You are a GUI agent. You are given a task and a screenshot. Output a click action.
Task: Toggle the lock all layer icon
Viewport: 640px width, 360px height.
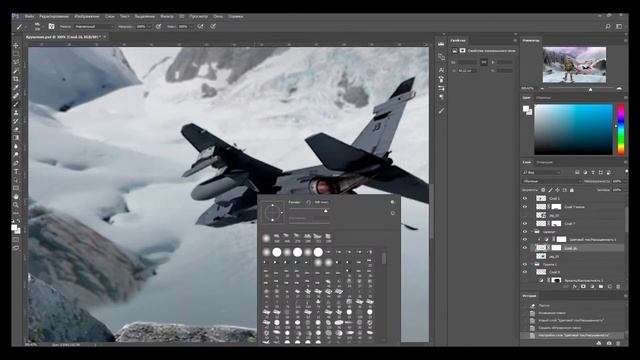[x=571, y=190]
